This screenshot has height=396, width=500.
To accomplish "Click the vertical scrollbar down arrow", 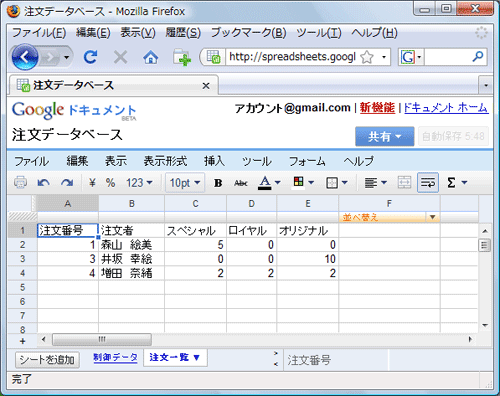I will (x=485, y=325).
